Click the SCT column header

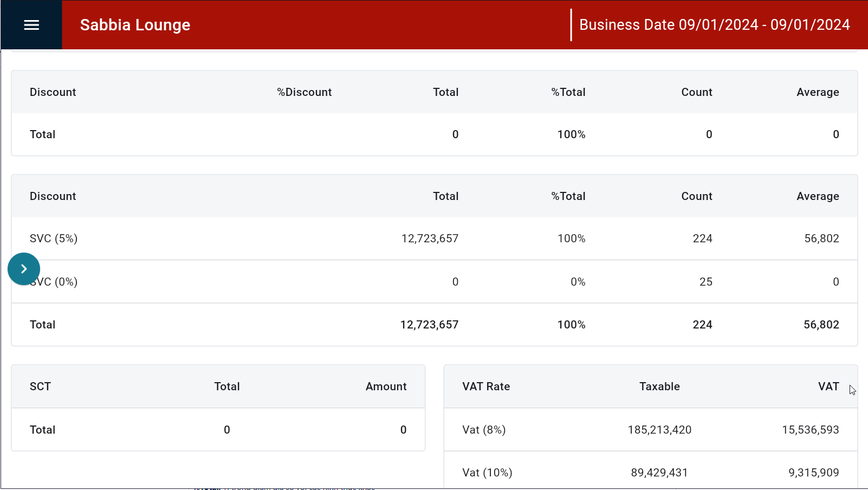click(40, 386)
